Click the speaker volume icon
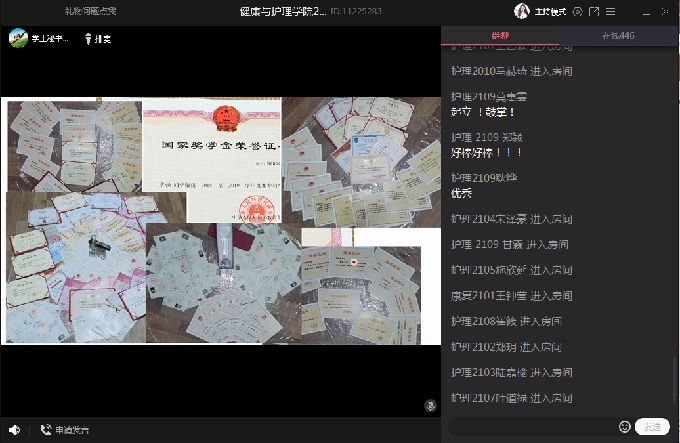The image size is (680, 443). [x=14, y=430]
